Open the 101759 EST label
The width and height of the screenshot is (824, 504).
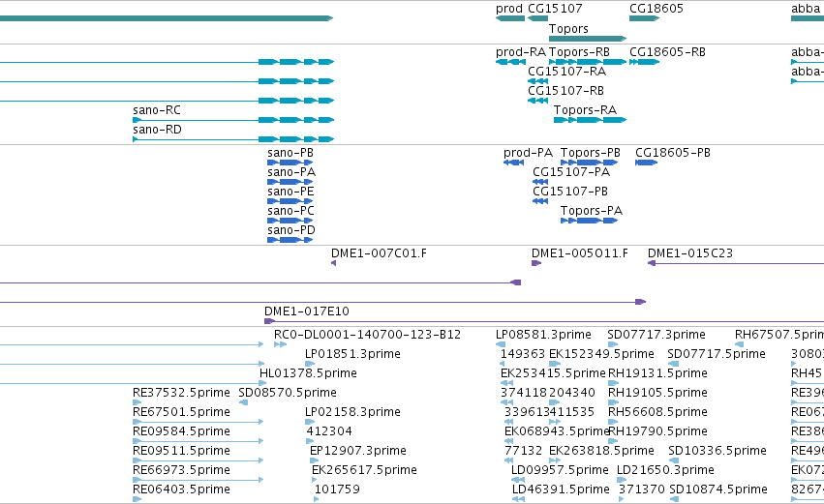(337, 489)
